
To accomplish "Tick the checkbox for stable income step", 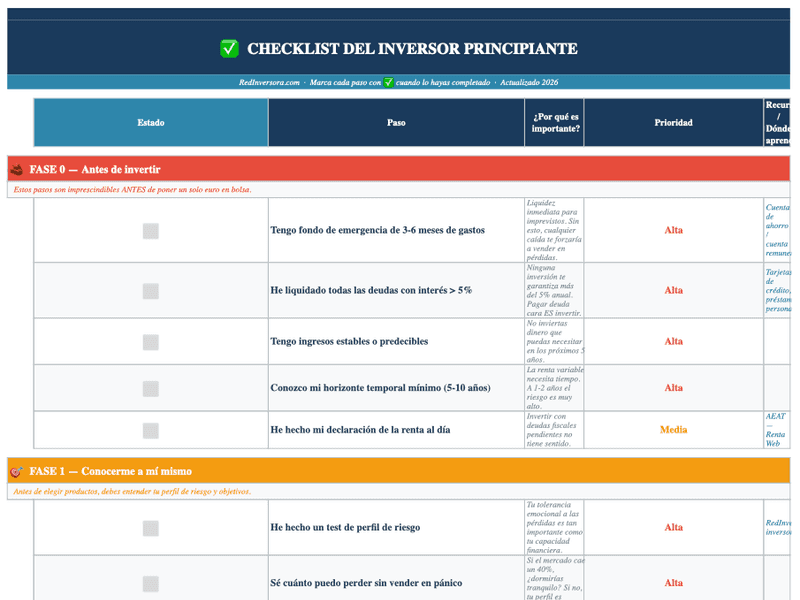I will tap(151, 342).
